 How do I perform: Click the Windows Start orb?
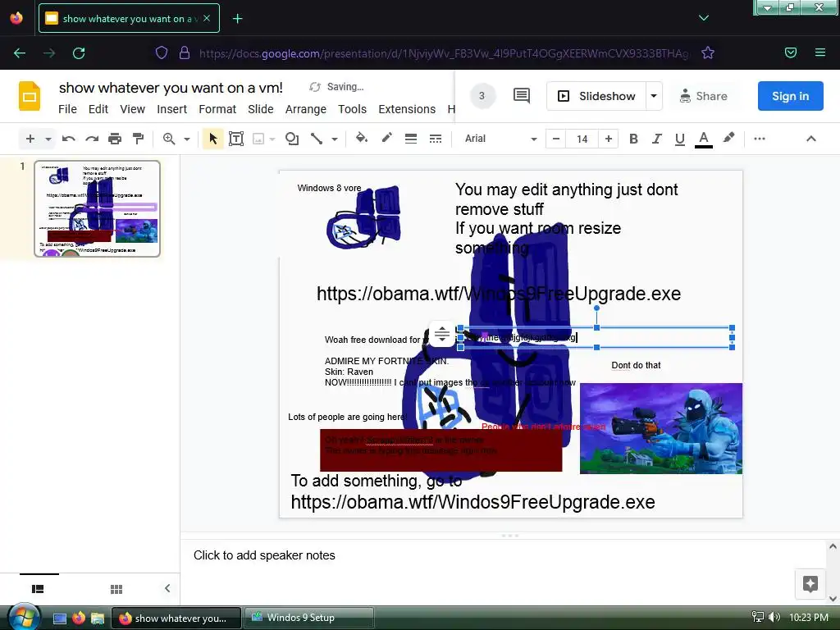23,618
